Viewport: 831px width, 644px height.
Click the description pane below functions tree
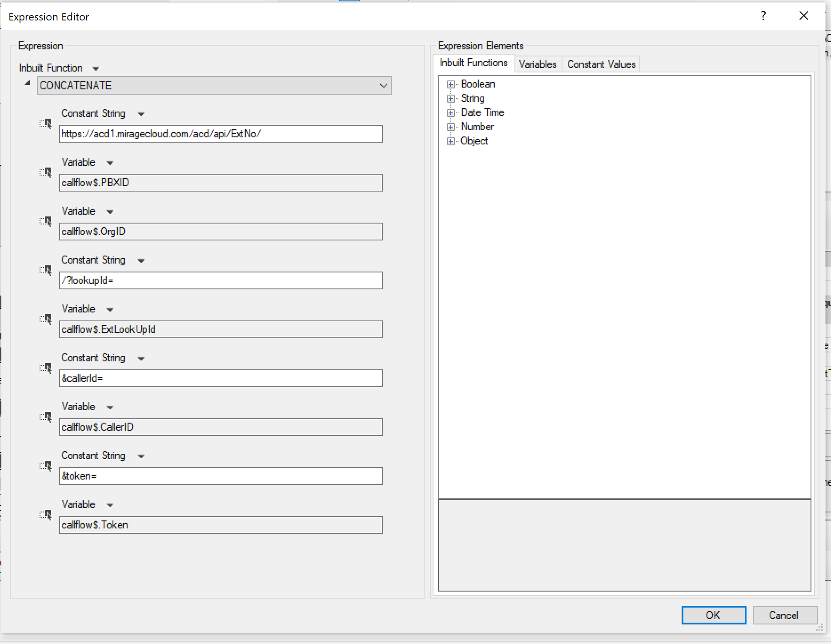(x=625, y=545)
